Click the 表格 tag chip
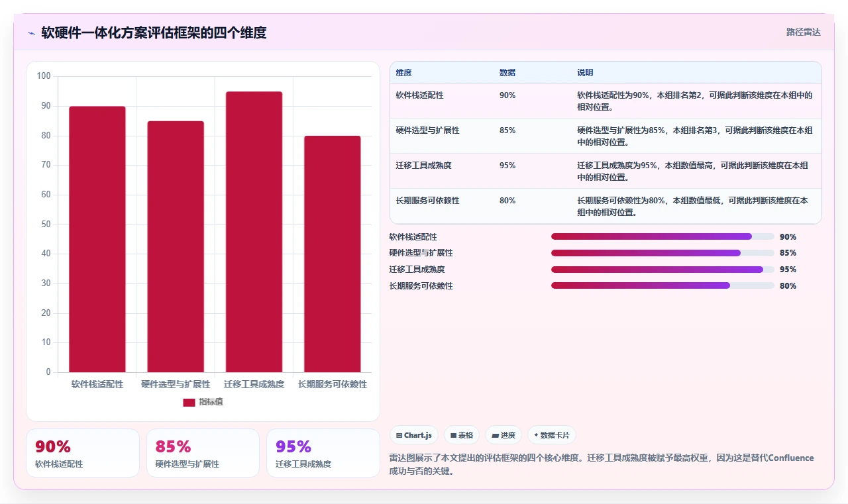Screen dimensions: 848x504 coord(461,435)
